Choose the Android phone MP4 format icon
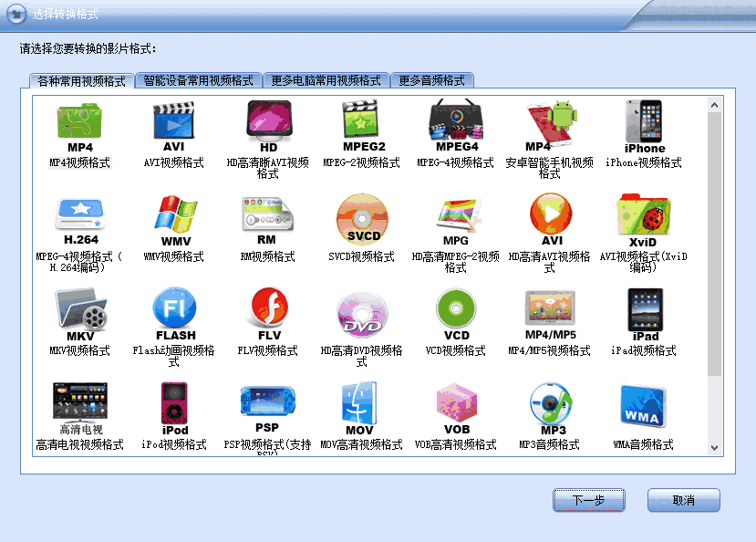 click(x=550, y=120)
